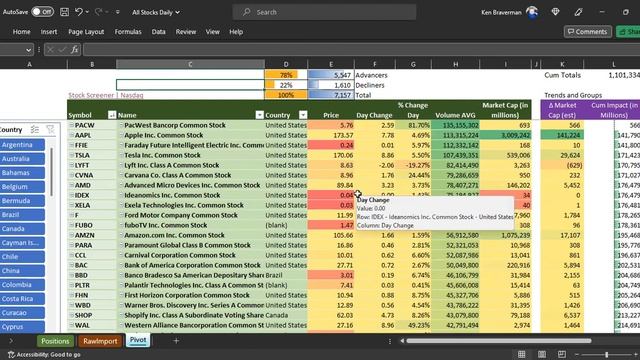Open the View ribbon tab
640x360 pixels.
click(212, 31)
